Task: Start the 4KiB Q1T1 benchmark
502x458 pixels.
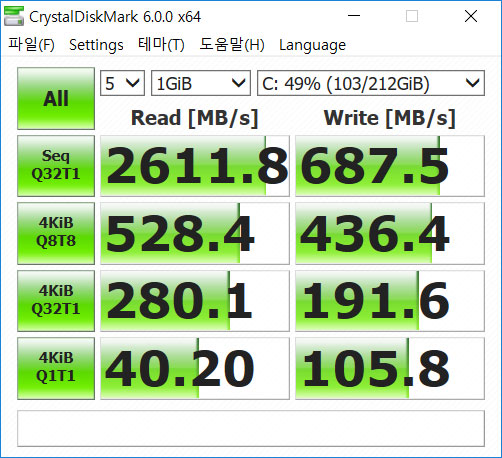Action: [x=56, y=368]
